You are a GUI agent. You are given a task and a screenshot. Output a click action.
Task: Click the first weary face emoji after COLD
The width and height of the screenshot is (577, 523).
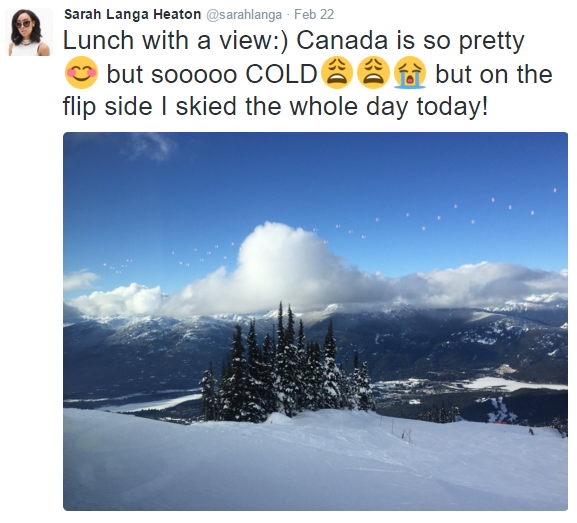tap(337, 73)
